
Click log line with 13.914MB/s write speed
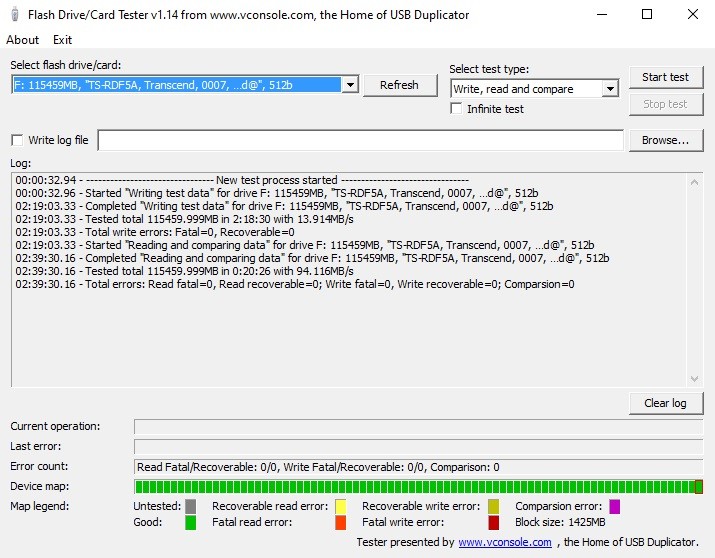point(184,219)
